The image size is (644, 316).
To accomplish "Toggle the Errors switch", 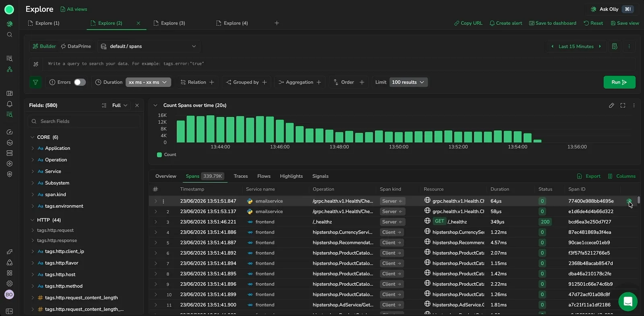I will 80,82.
